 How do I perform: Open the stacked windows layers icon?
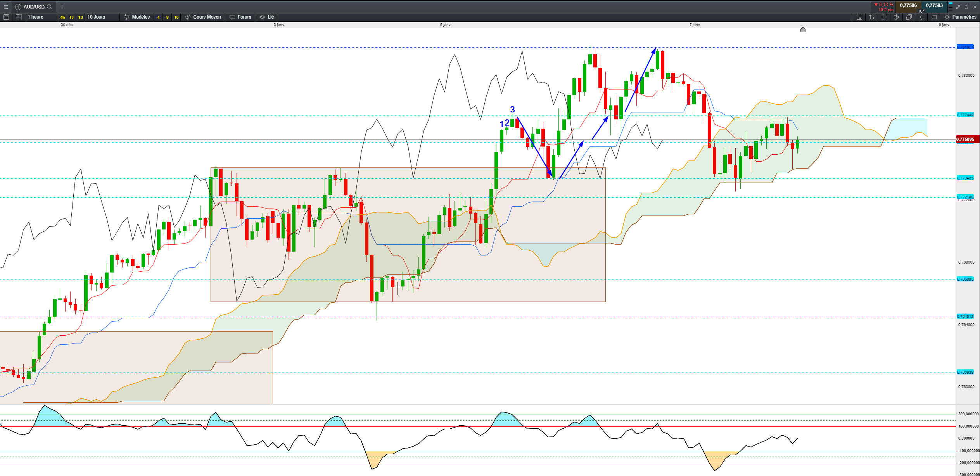point(909,17)
